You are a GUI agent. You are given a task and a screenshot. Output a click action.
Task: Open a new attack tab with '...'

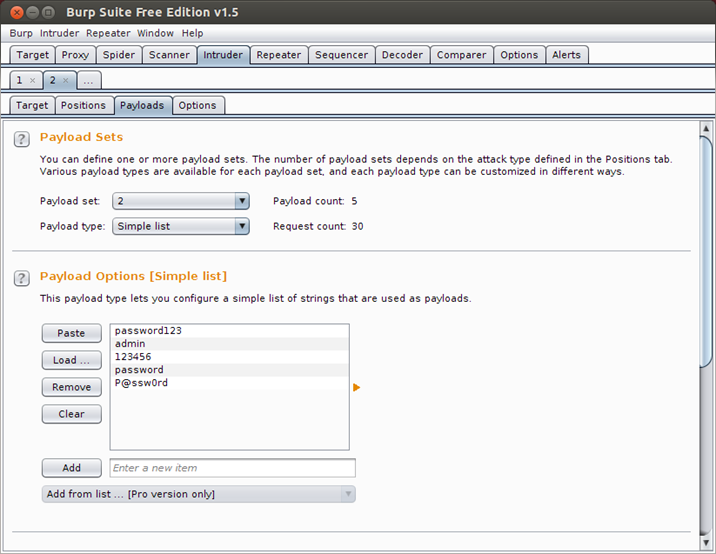pos(88,80)
